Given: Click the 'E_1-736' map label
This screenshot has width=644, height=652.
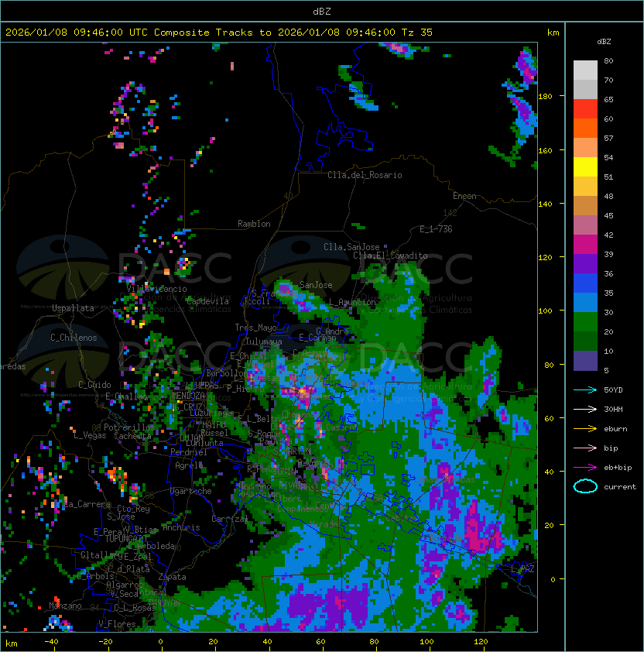Looking at the screenshot, I should pyautogui.click(x=436, y=229).
